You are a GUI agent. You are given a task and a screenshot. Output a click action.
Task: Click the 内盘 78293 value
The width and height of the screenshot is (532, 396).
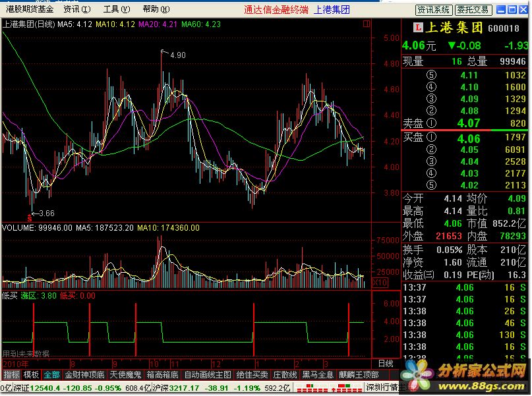(513, 236)
